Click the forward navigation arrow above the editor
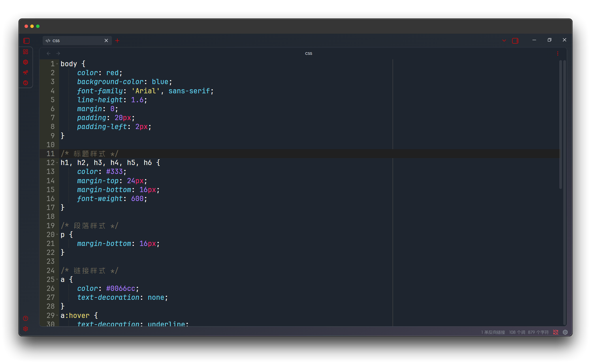Image resolution: width=591 pixels, height=364 pixels. 58,53
